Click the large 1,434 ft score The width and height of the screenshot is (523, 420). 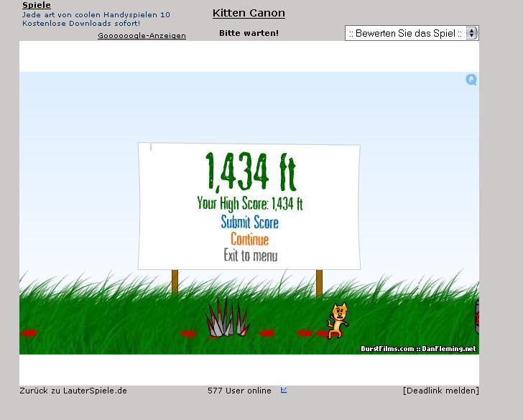click(251, 172)
